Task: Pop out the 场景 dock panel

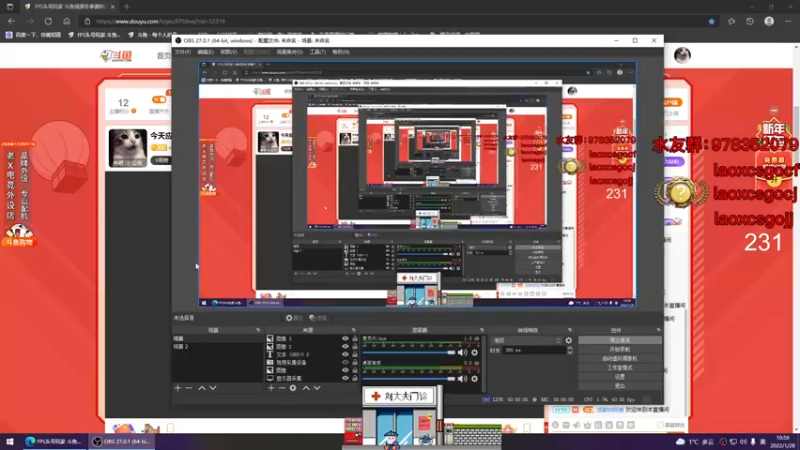Action: 258,331
